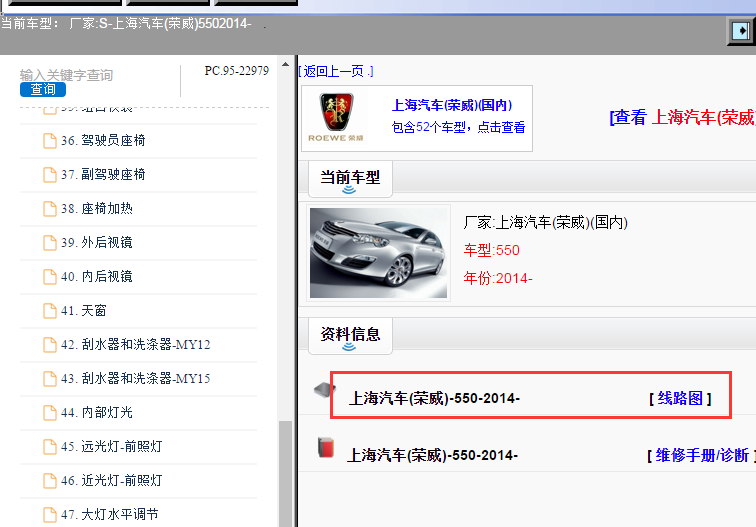
Task: Open the 线路图 link
Action: pyautogui.click(x=680, y=398)
